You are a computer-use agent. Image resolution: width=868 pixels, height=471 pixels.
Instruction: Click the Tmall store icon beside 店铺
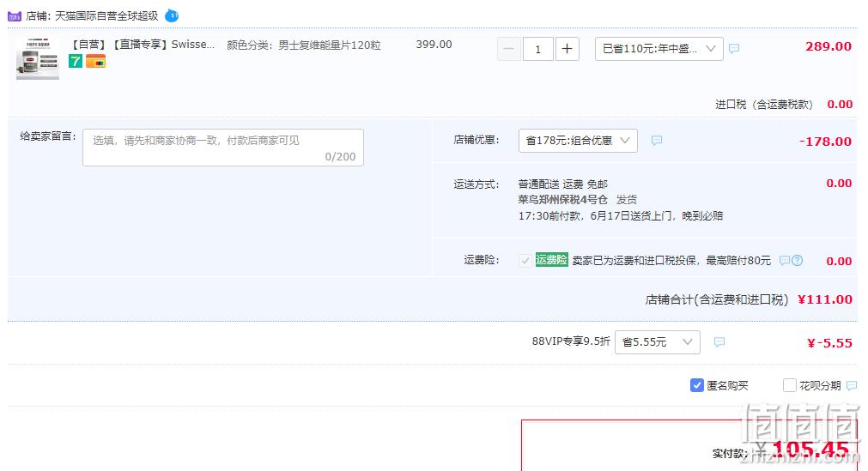(x=15, y=16)
